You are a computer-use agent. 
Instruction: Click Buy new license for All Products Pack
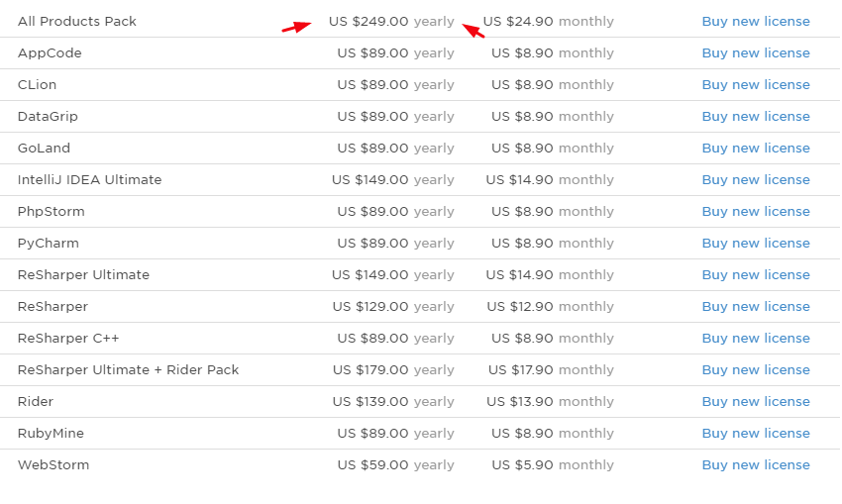pos(756,22)
